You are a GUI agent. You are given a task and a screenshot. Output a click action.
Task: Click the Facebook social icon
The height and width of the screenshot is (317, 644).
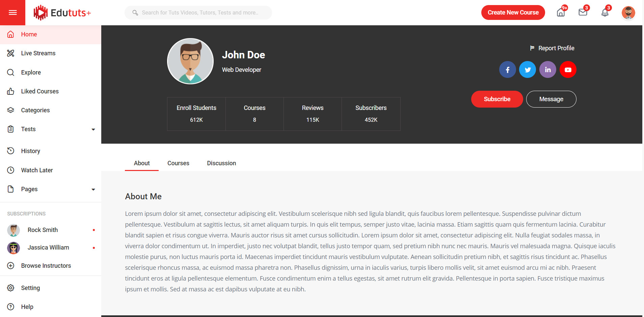pyautogui.click(x=507, y=70)
